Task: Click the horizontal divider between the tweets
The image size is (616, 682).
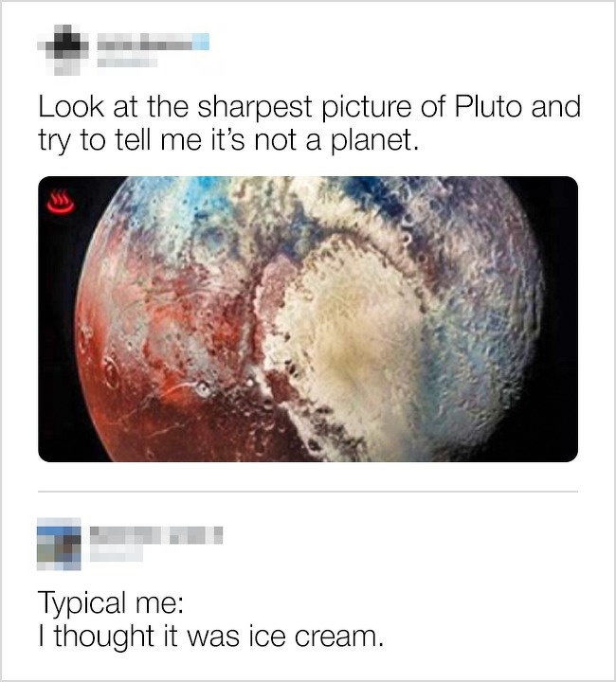Action: pos(308,492)
